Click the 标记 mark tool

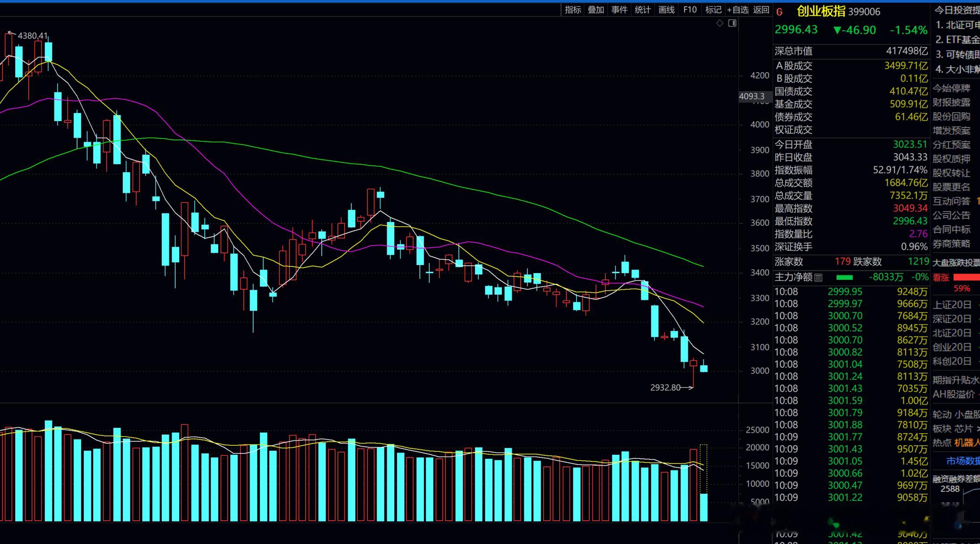[x=713, y=10]
